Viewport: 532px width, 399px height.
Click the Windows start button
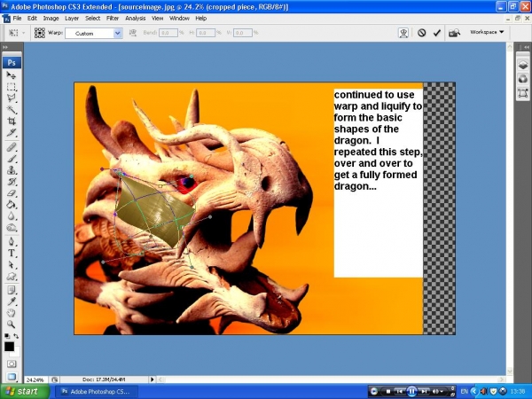[25, 392]
